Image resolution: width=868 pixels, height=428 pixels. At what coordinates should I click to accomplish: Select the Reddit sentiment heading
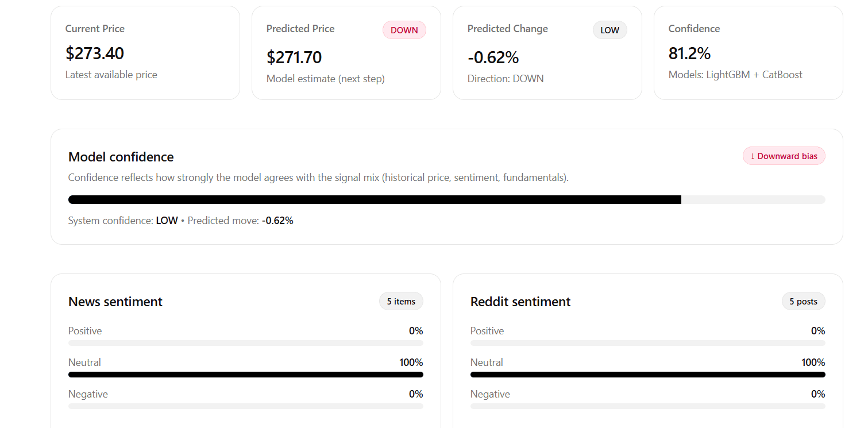point(520,301)
